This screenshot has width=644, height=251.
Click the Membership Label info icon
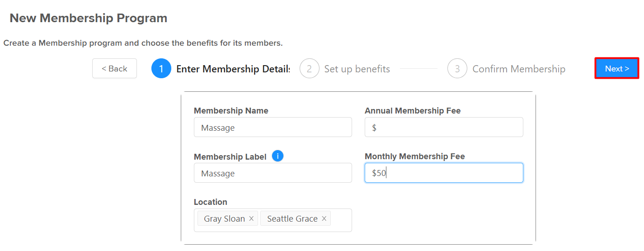[278, 156]
